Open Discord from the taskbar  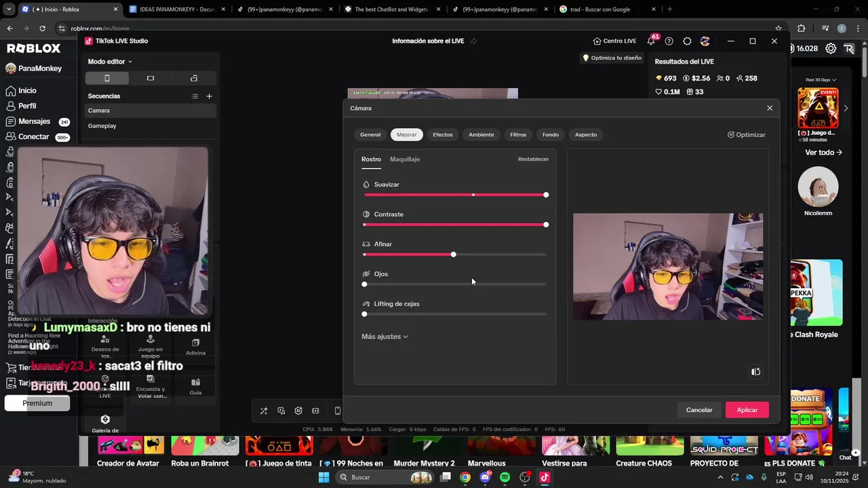(485, 477)
